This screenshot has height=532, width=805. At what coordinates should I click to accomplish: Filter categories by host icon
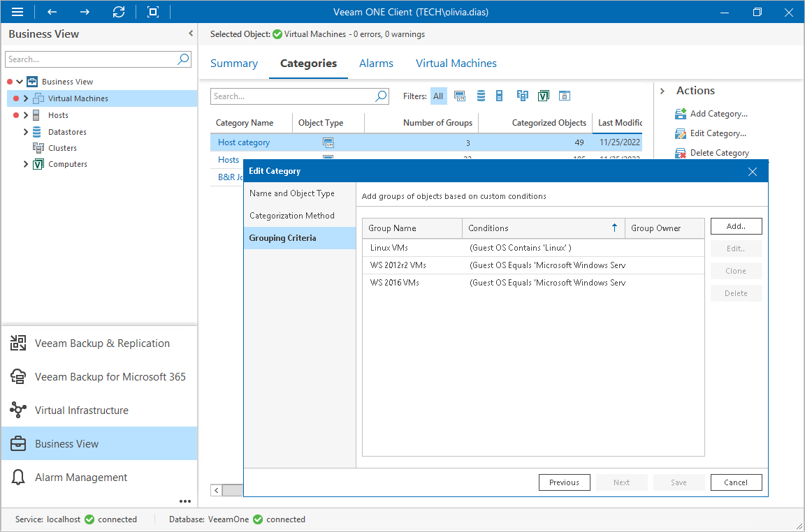pos(499,96)
